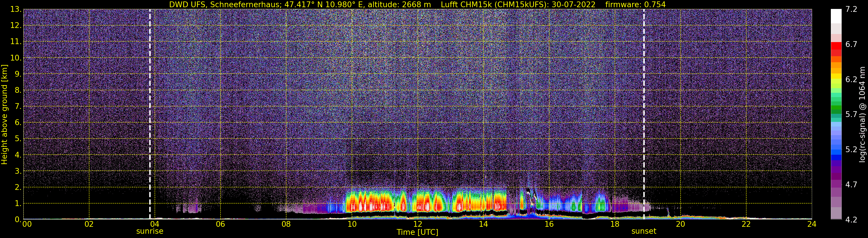The image size is (868, 238).
Task: Click the x-axis tick label '14'
Action: [x=483, y=224]
